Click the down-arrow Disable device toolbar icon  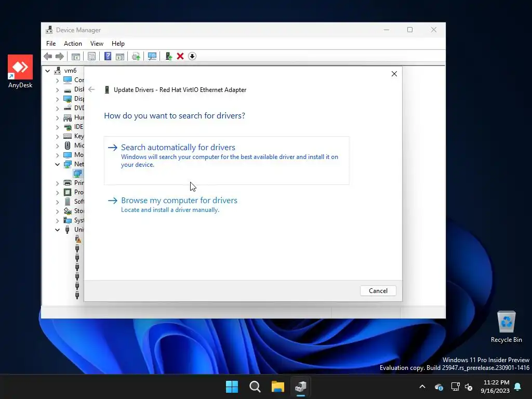[192, 56]
